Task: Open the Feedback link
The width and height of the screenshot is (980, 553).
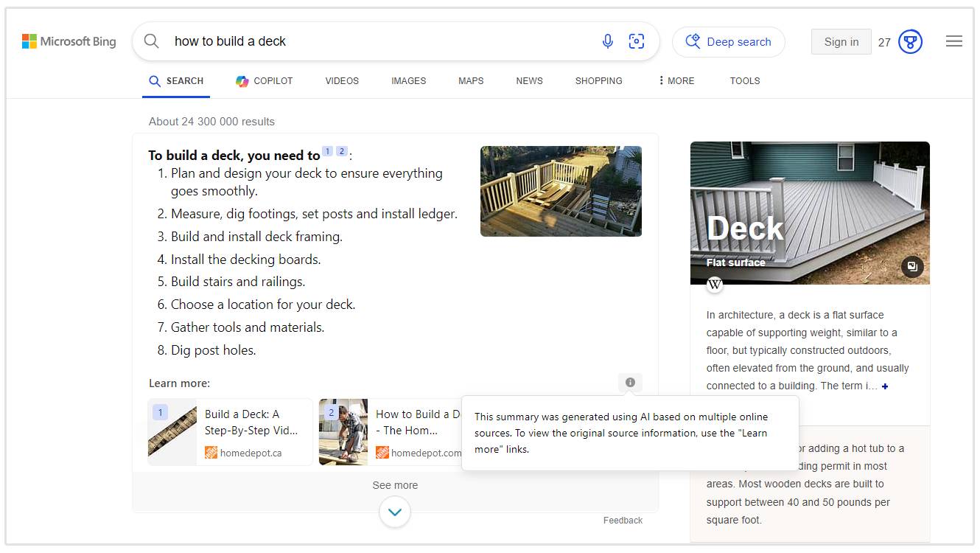Action: click(623, 520)
